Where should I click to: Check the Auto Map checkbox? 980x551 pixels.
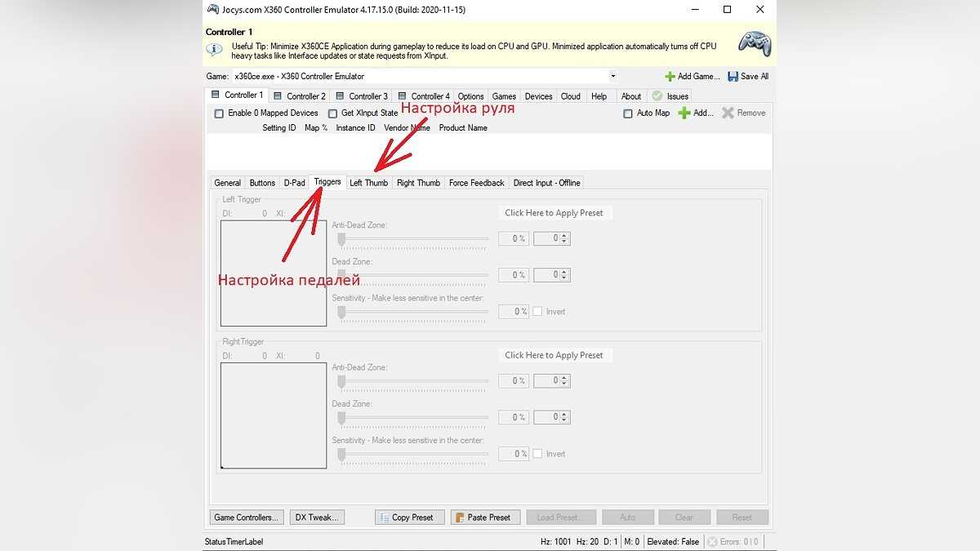tap(628, 113)
